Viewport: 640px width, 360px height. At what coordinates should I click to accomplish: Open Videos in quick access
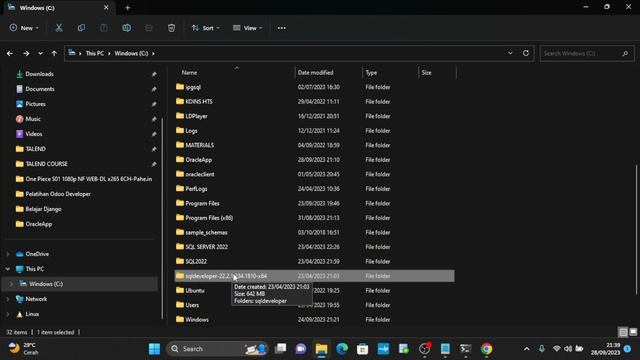coord(33,134)
